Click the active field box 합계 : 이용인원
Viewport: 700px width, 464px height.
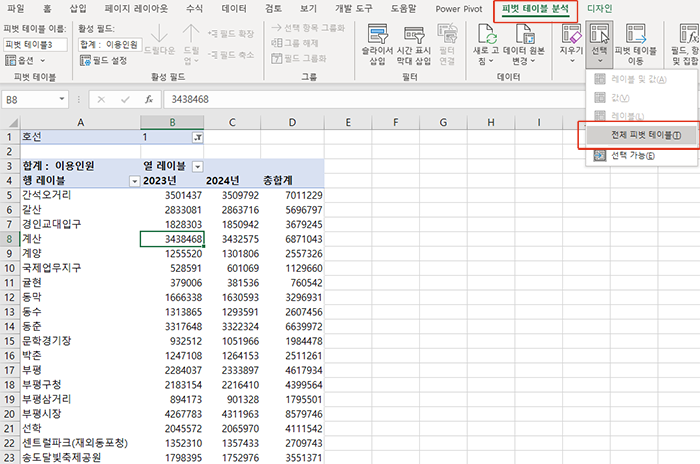[x=110, y=45]
